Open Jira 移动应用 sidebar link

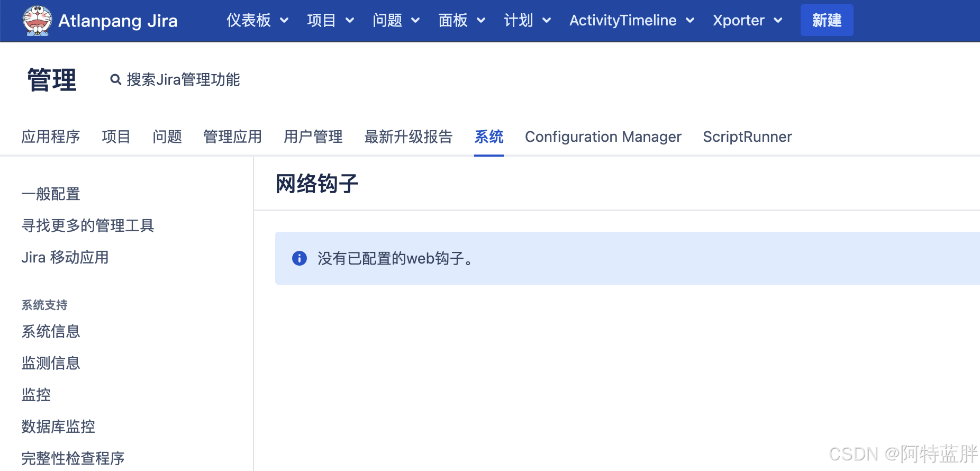coord(65,258)
